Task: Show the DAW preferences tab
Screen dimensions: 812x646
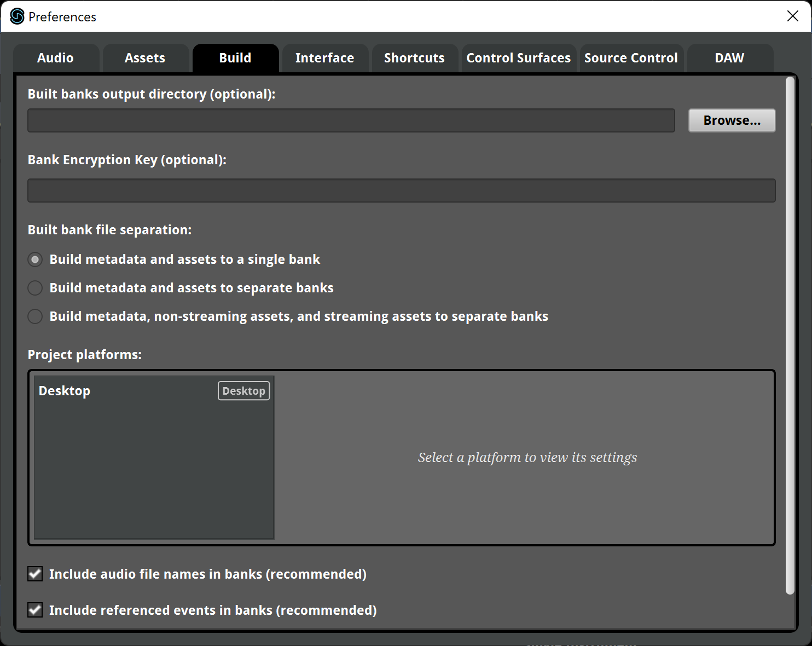Action: click(x=730, y=58)
